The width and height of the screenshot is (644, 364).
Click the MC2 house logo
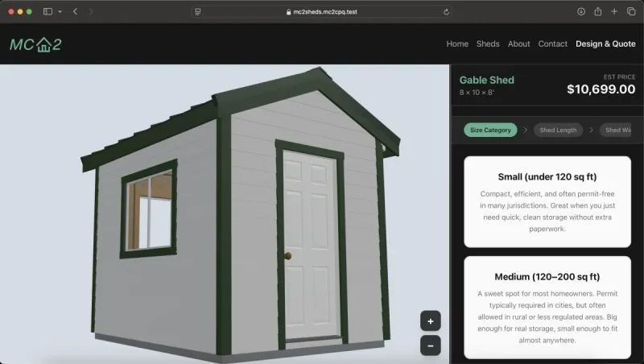pyautogui.click(x=35, y=44)
